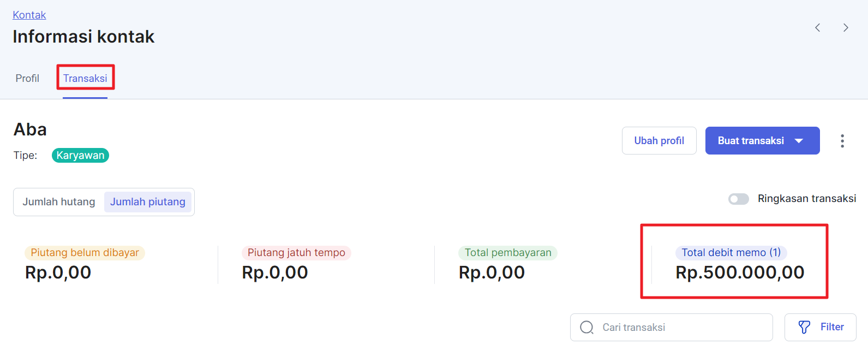Click the magnifier search icon
The height and width of the screenshot is (356, 868).
click(x=586, y=327)
